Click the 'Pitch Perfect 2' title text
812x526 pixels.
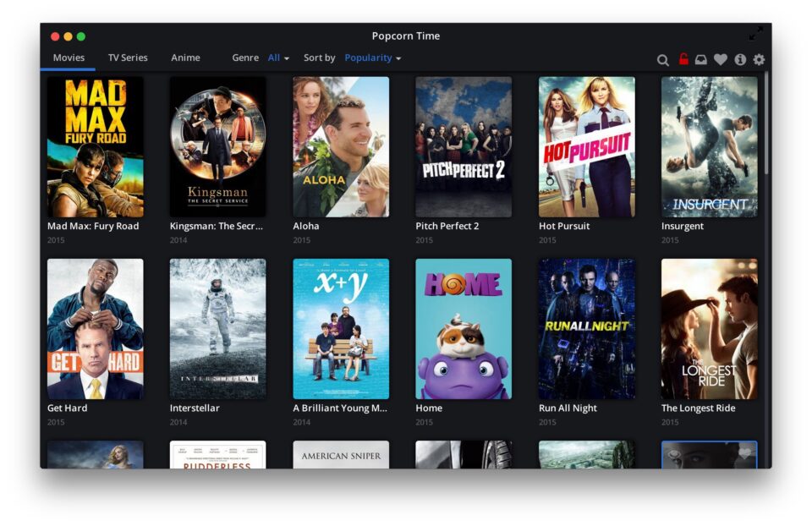(x=447, y=226)
